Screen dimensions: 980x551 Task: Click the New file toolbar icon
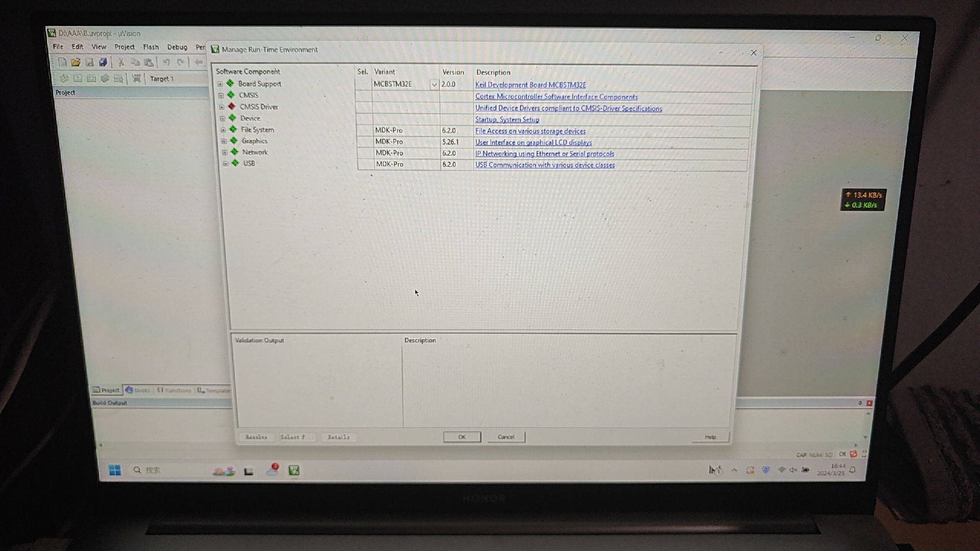(x=62, y=62)
